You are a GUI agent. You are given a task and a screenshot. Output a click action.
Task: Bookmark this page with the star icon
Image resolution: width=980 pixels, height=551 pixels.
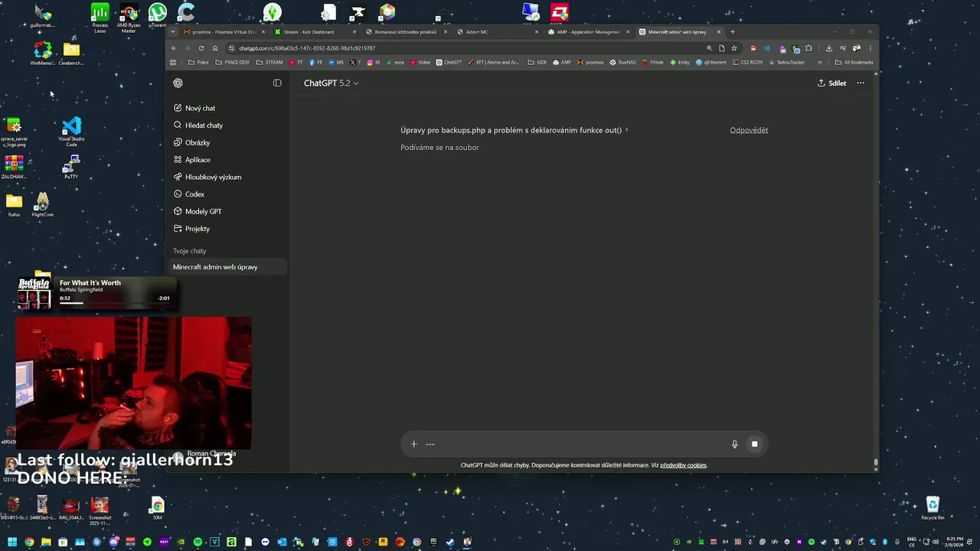pyautogui.click(x=734, y=48)
